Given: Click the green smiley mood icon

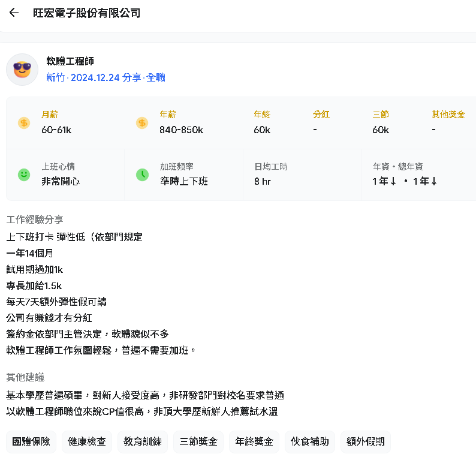Looking at the screenshot, I should pyautogui.click(x=24, y=175).
